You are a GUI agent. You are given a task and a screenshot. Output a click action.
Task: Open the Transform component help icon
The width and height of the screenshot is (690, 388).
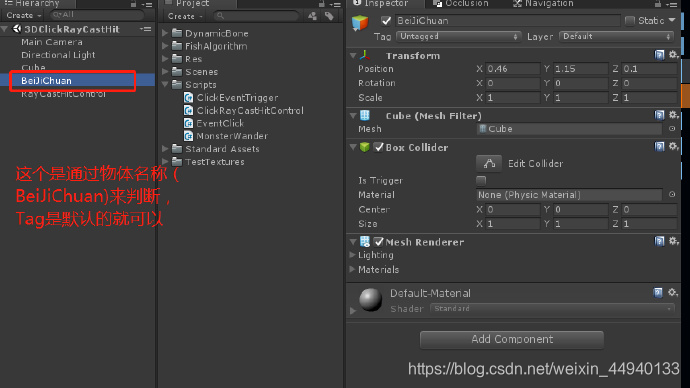tap(659, 55)
